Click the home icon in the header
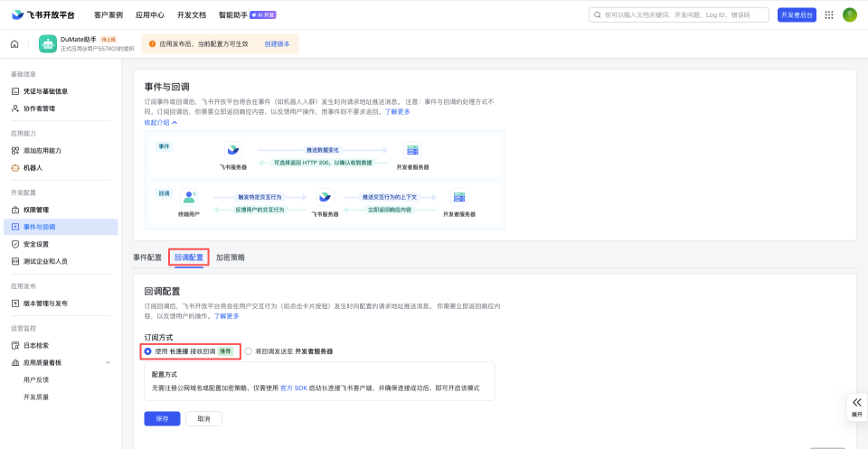The image size is (868, 449). [x=14, y=43]
